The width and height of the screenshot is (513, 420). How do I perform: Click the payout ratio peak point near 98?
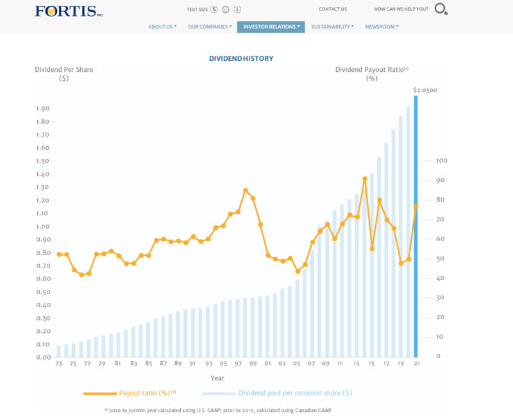246,190
